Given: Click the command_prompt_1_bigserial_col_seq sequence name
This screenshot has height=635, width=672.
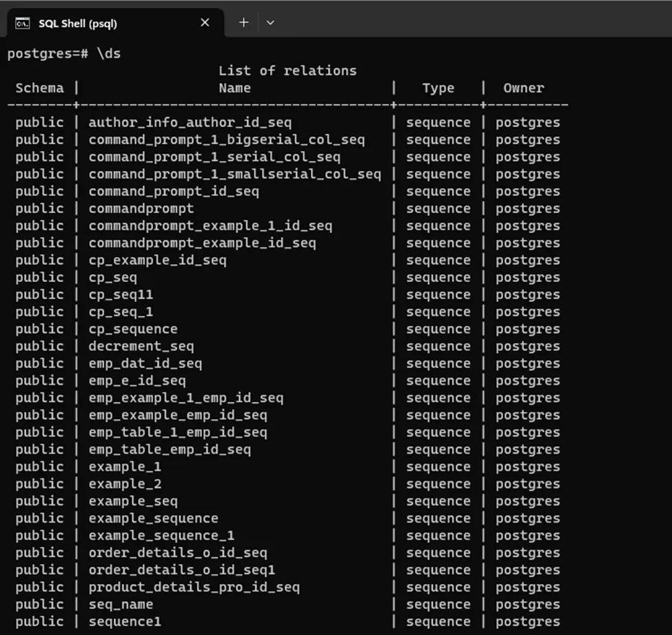Looking at the screenshot, I should tap(227, 140).
